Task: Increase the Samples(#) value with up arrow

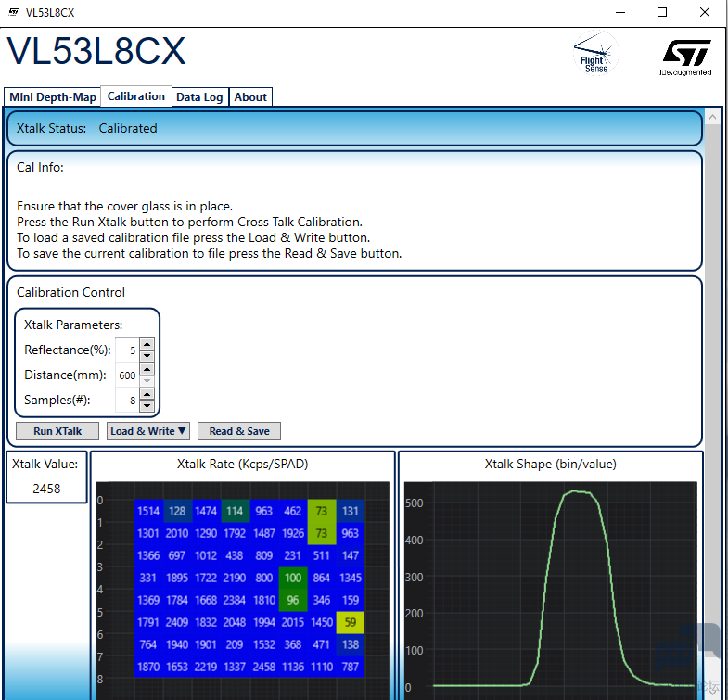Action: tap(147, 394)
